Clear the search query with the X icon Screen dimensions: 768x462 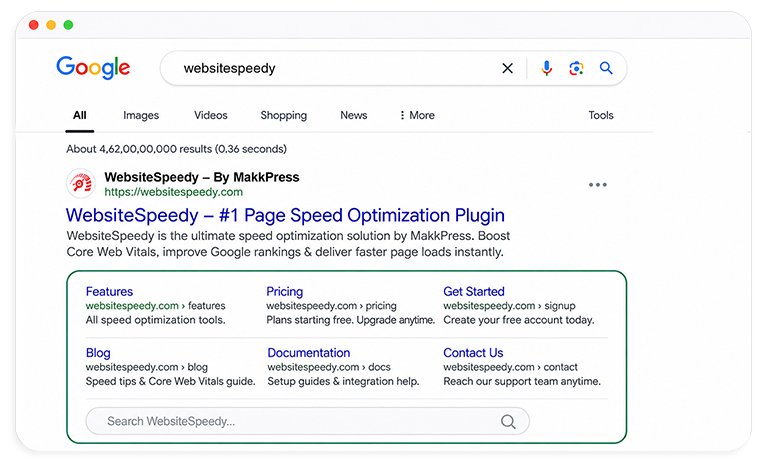(x=507, y=68)
